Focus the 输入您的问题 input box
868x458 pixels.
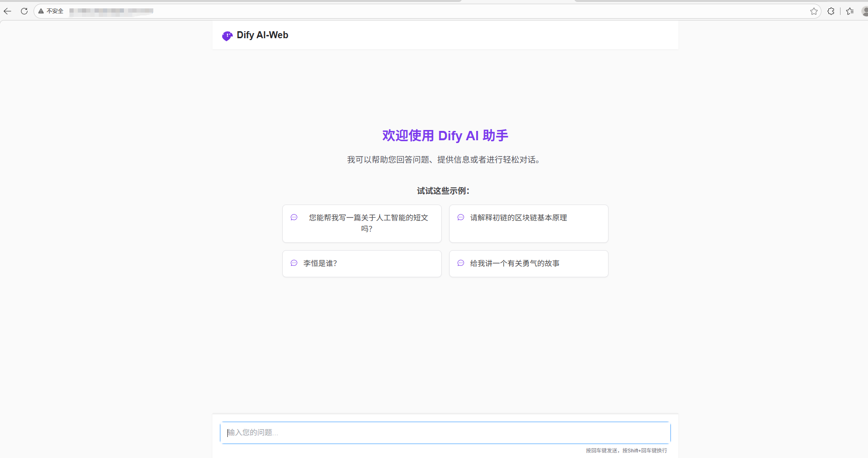445,433
